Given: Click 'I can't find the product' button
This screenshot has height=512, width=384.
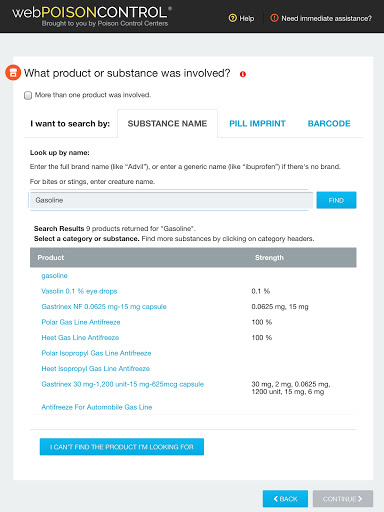Looking at the screenshot, I should point(122,447).
